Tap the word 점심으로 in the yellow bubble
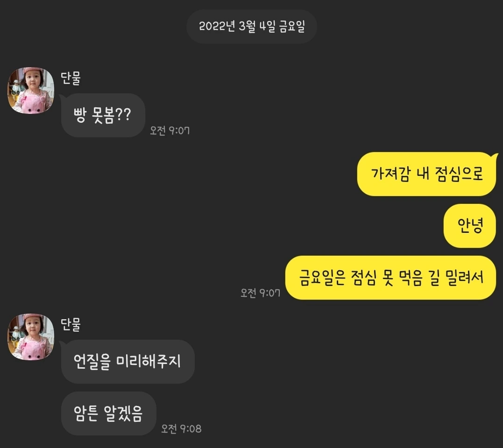The image size is (503, 448). click(459, 174)
